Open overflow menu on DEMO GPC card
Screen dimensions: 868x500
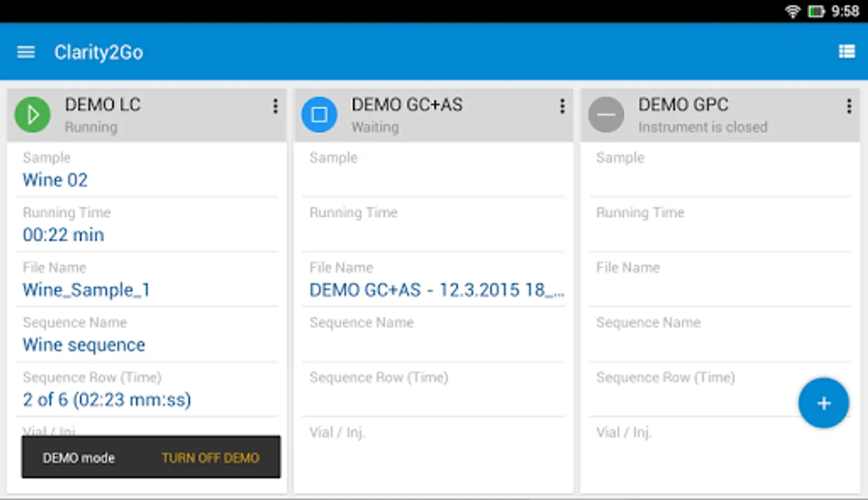849,106
